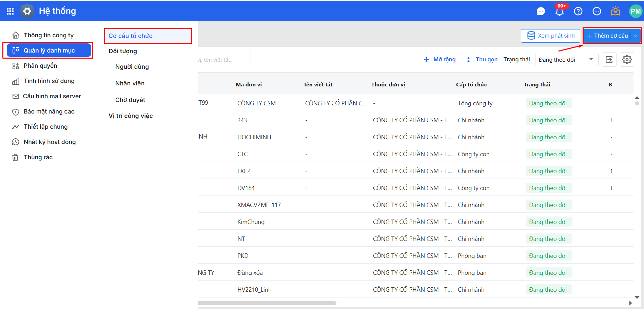Select Vị trí công việc category
This screenshot has height=309, width=644.
131,116
